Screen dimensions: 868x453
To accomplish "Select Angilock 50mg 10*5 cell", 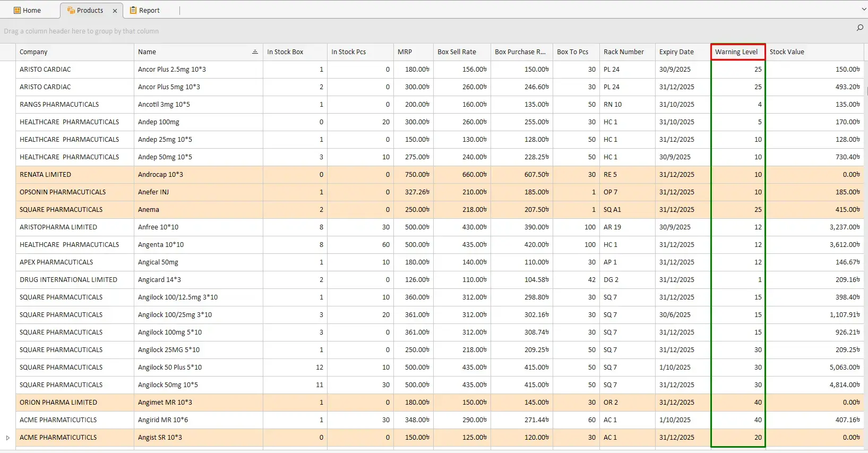I will tap(199, 385).
